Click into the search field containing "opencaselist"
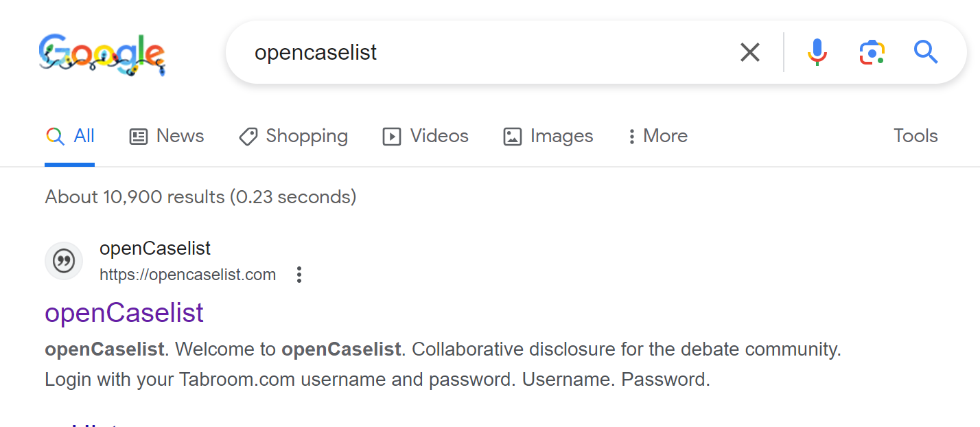 [480, 53]
